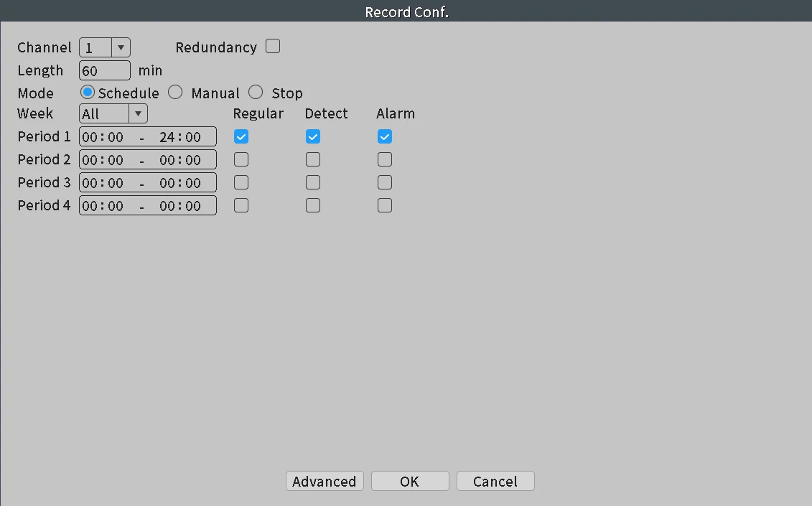
Task: Enable Alarm recording for Period 4
Action: point(384,205)
